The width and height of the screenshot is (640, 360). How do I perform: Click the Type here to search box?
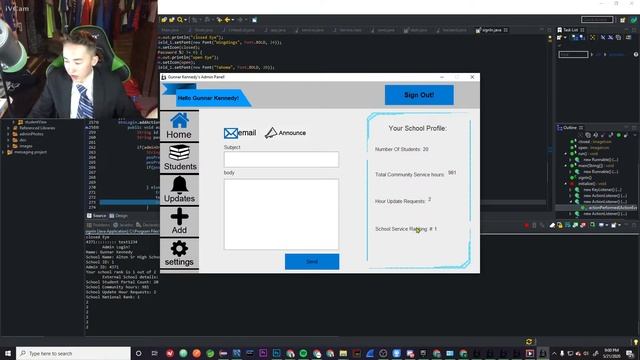(x=73, y=353)
